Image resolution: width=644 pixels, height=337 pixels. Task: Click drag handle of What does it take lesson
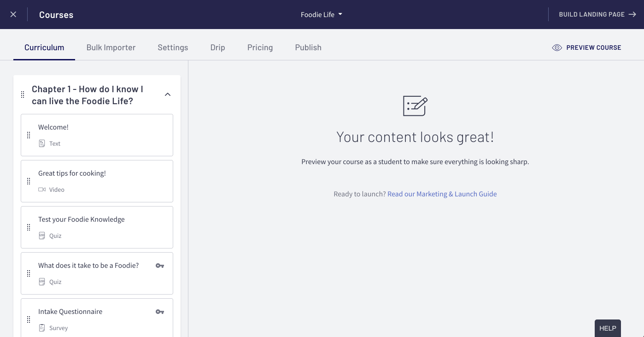click(29, 273)
